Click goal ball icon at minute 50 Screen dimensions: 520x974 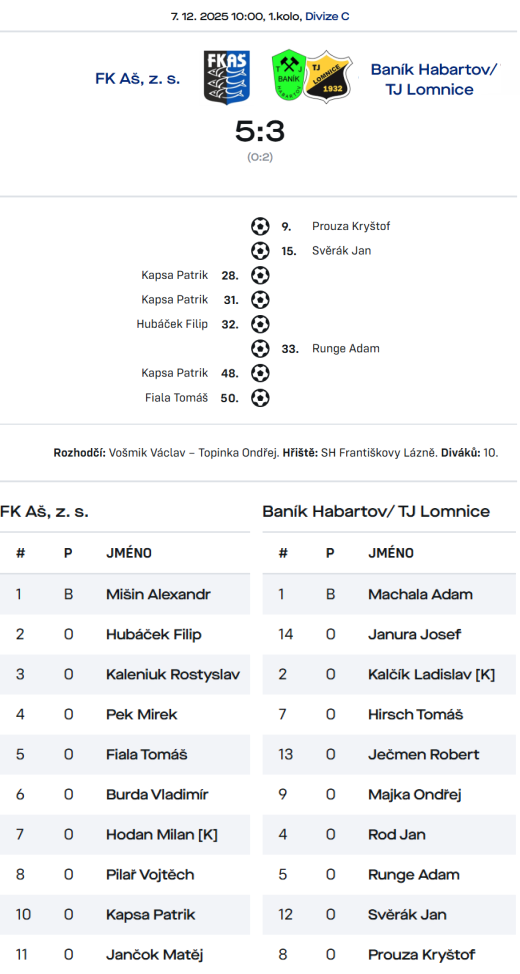260,398
